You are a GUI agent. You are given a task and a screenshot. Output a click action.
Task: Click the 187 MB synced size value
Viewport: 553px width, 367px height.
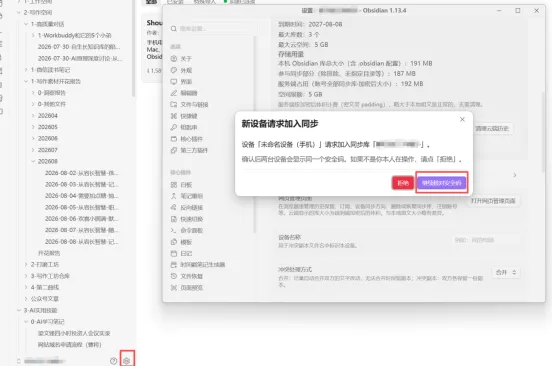tap(404, 74)
